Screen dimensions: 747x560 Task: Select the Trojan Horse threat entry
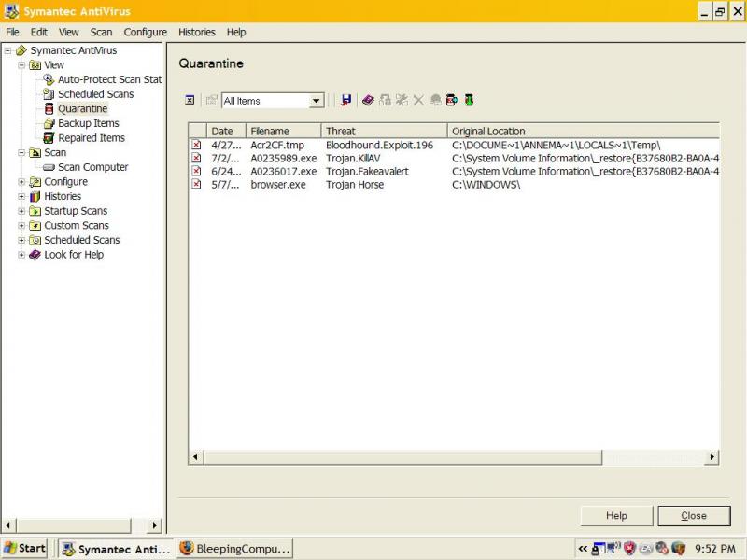(x=355, y=185)
